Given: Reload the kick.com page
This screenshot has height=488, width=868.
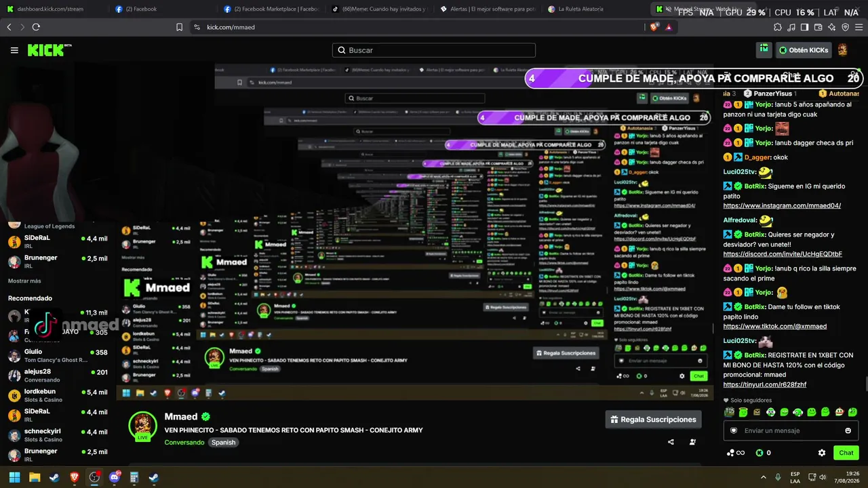Looking at the screenshot, I should coord(36,27).
